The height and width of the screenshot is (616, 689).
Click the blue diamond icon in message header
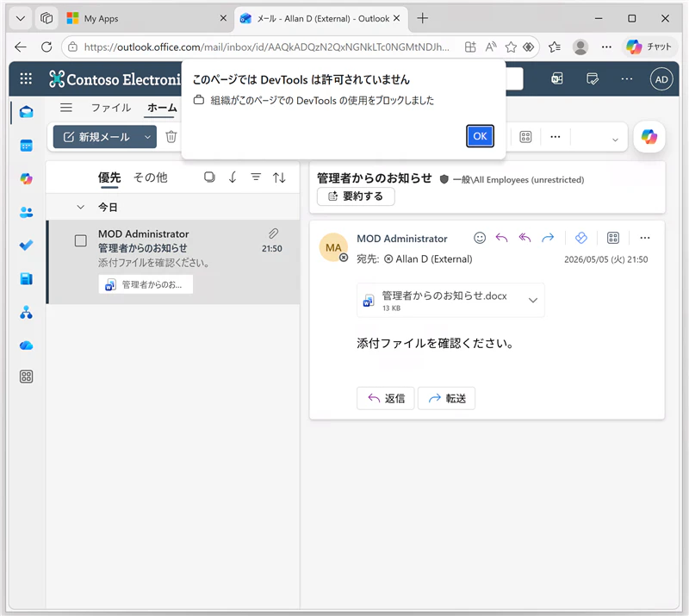(x=580, y=238)
